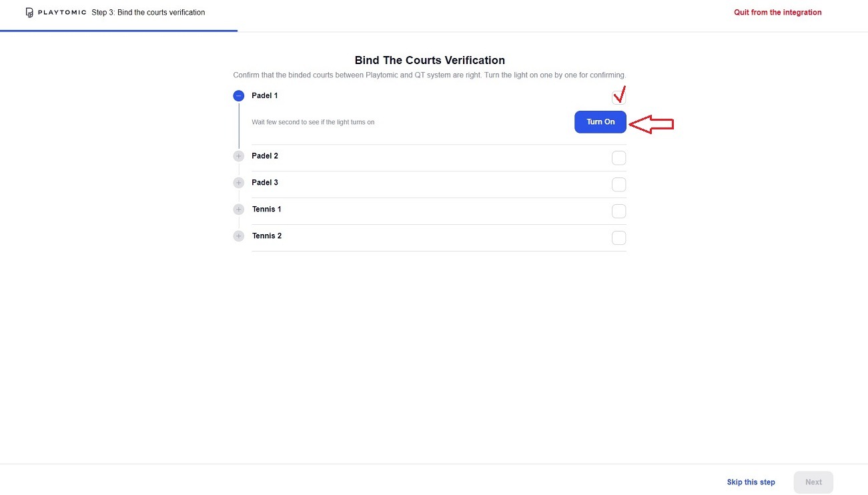Image resolution: width=868 pixels, height=495 pixels.
Task: Collapse the Padel 1 step circle
Action: point(239,96)
